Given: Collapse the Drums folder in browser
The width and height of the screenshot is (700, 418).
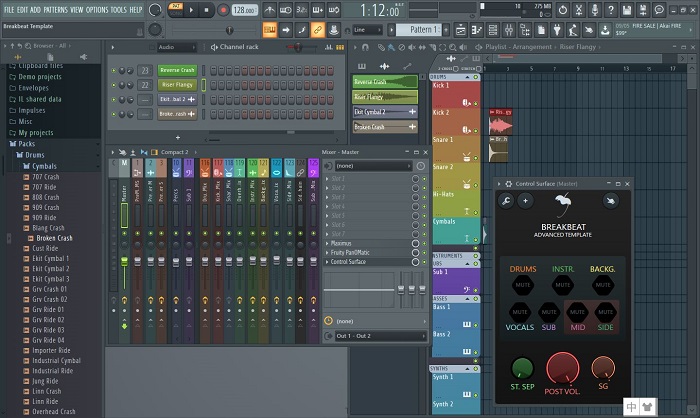Looking at the screenshot, I should pyautogui.click(x=34, y=155).
